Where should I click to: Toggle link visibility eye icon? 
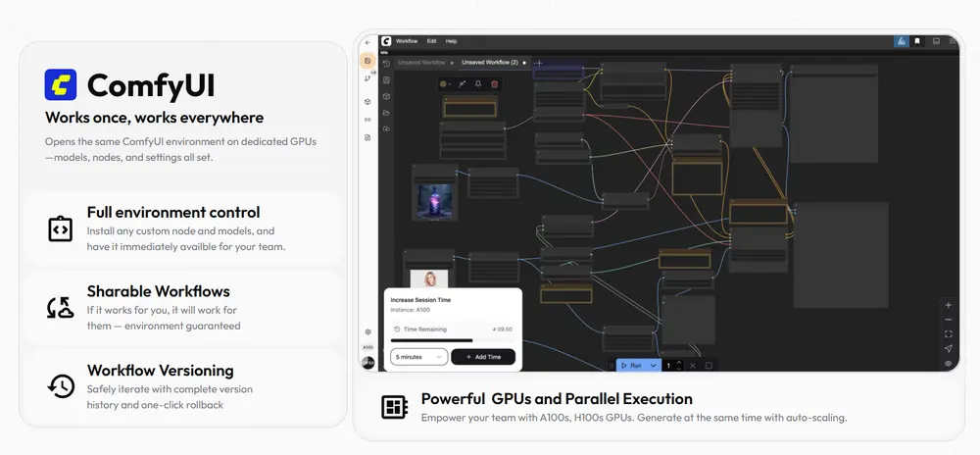click(948, 363)
